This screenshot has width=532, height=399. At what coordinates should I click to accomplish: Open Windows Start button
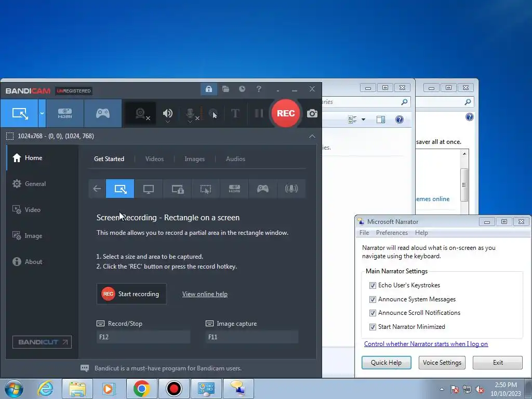coord(14,389)
